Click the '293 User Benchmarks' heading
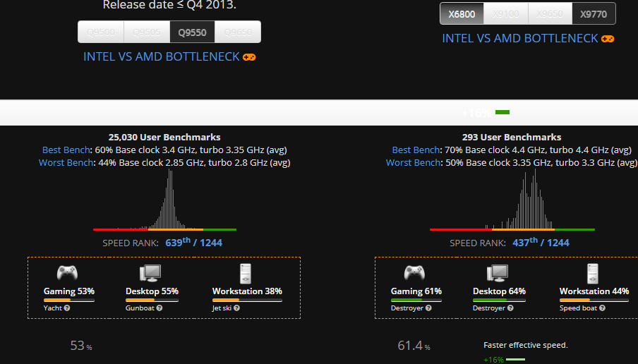Screen dimensions: 638x364 point(512,137)
